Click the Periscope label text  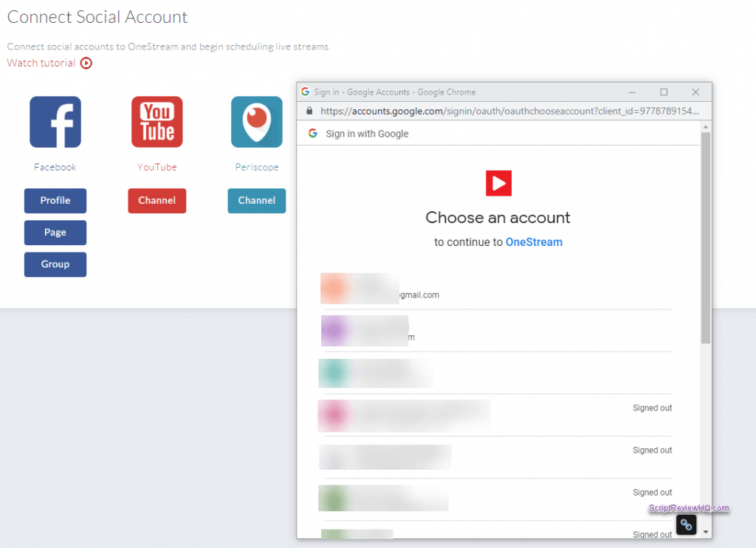257,168
